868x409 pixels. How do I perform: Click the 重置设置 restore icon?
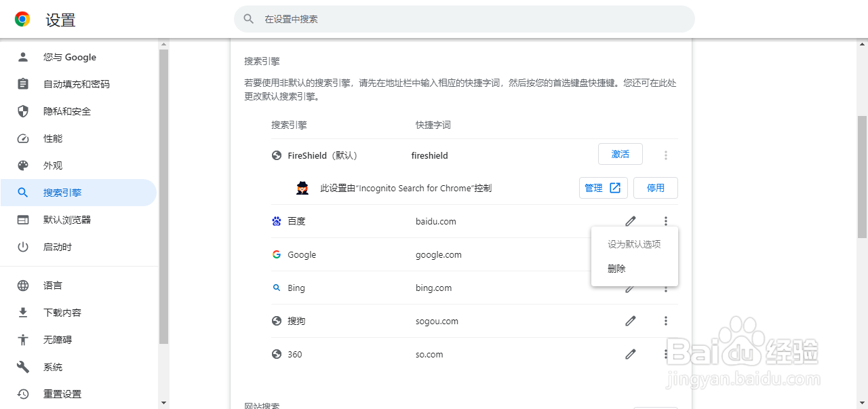click(x=23, y=394)
